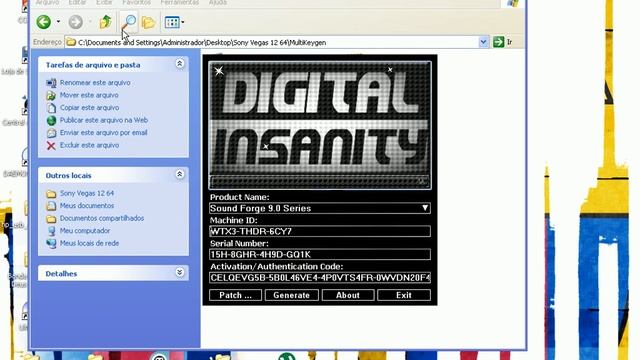
Task: Click the Documentos compartilhados folder icon
Action: (x=51, y=219)
